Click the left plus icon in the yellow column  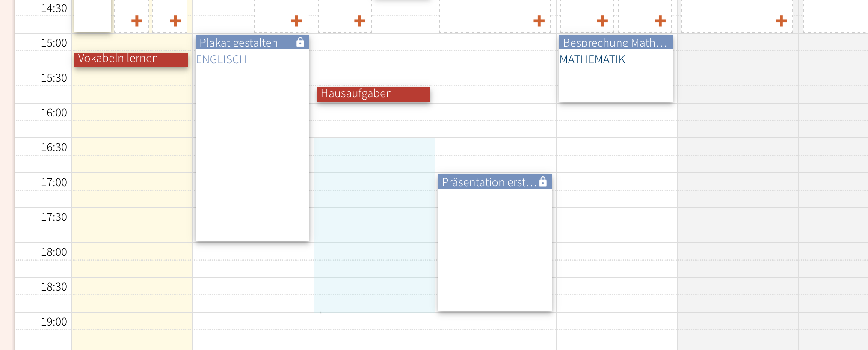coord(137,21)
